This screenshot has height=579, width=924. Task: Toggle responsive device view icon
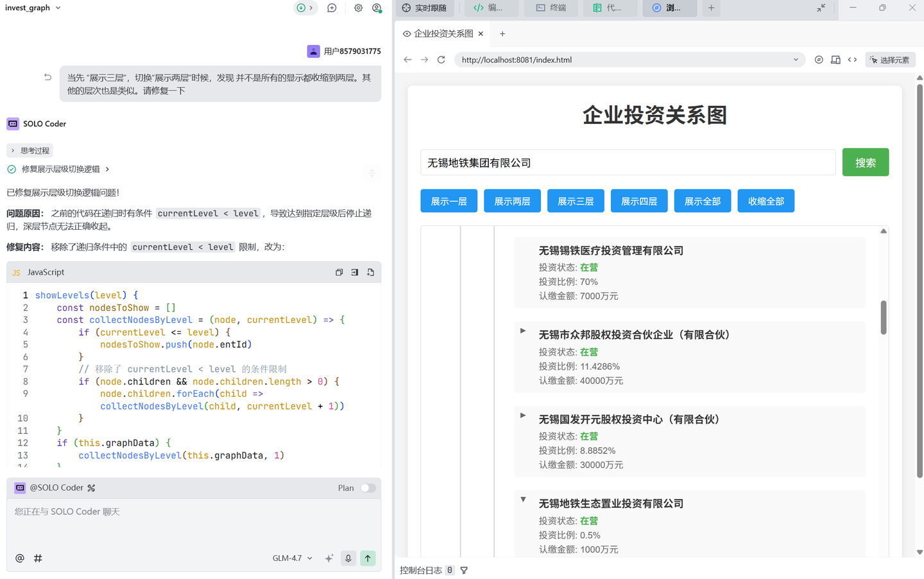click(835, 60)
